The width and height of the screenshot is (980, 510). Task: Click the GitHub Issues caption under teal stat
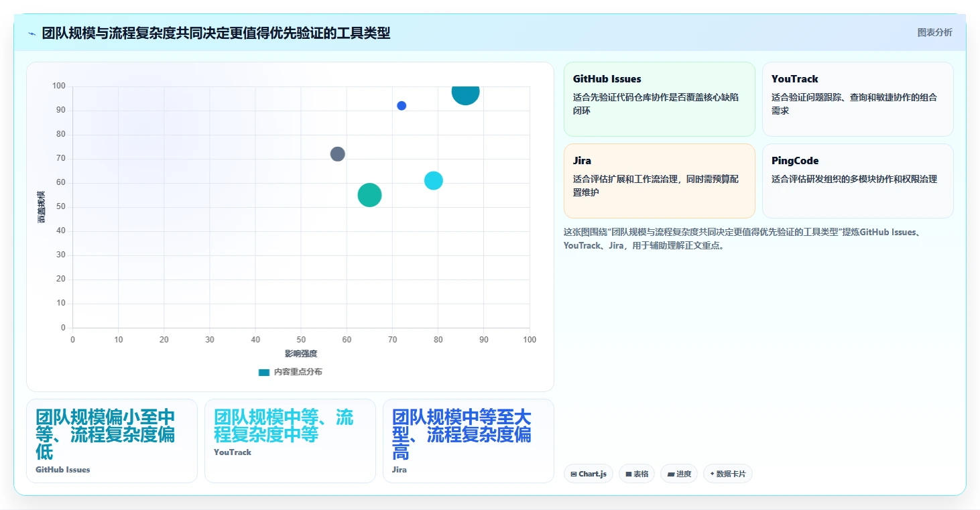pyautogui.click(x=63, y=470)
